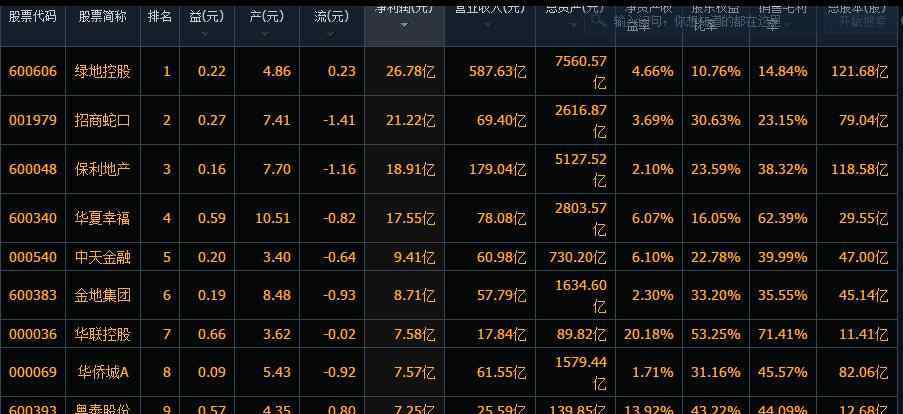Click return rate 20.18% for 华联控股
Viewport: 903px width, 414px height.
tap(648, 334)
